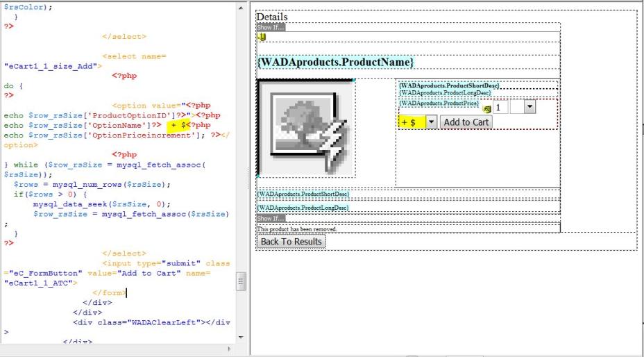Click the code pane vertical scrollbar thumb
Image resolution: width=644 pixels, height=357 pixels.
click(241, 281)
